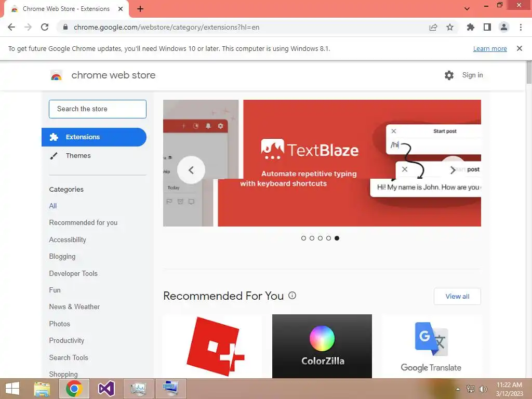Image resolution: width=532 pixels, height=399 pixels.
Task: Bookmark this tab with the star icon
Action: coord(450,27)
